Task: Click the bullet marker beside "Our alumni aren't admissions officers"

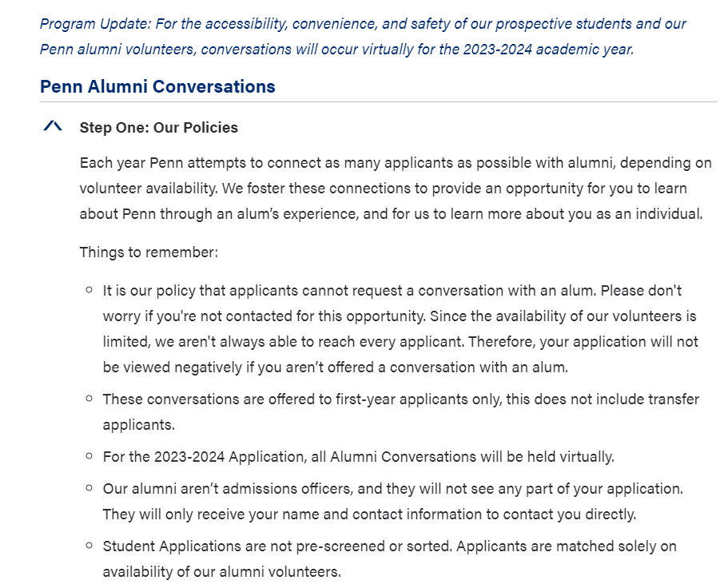Action: (89, 487)
